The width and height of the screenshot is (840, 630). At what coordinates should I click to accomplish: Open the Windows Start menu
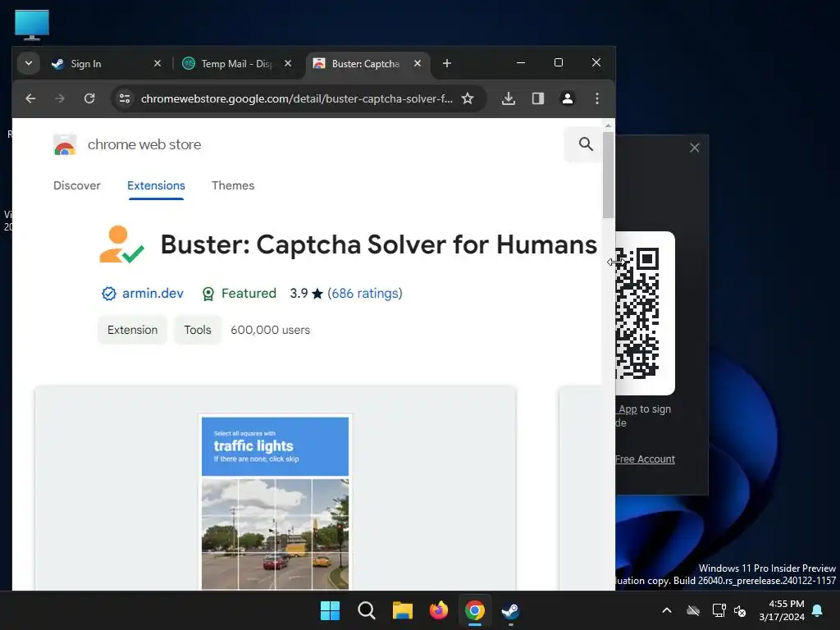click(x=330, y=610)
